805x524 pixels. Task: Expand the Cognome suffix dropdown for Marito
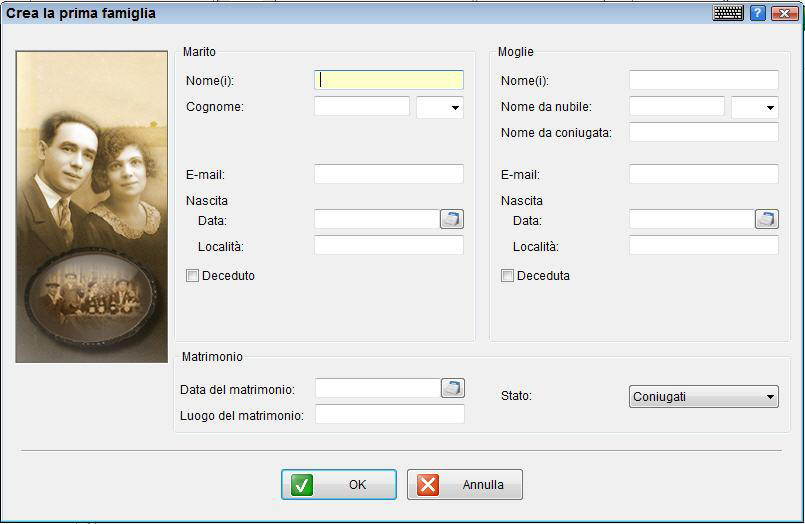coord(440,107)
